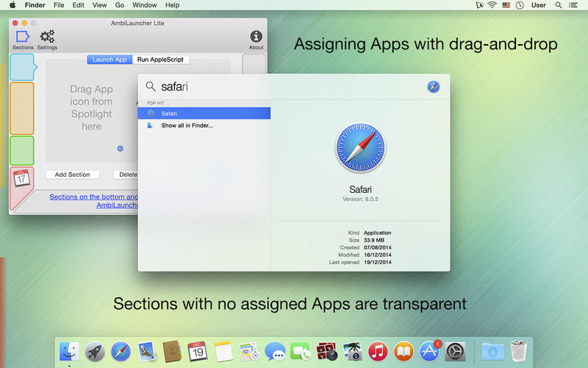
Task: Click the Wi-Fi status icon
Action: (492, 5)
